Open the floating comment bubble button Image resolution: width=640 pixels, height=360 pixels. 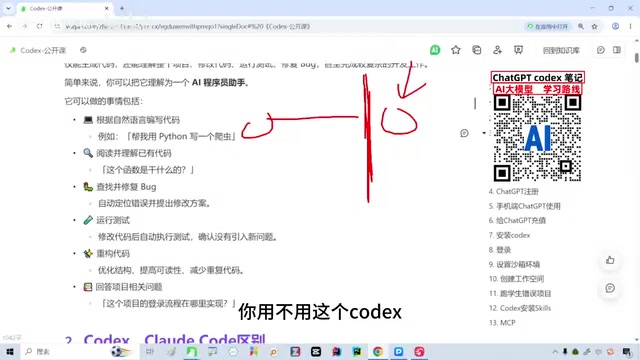[610, 288]
